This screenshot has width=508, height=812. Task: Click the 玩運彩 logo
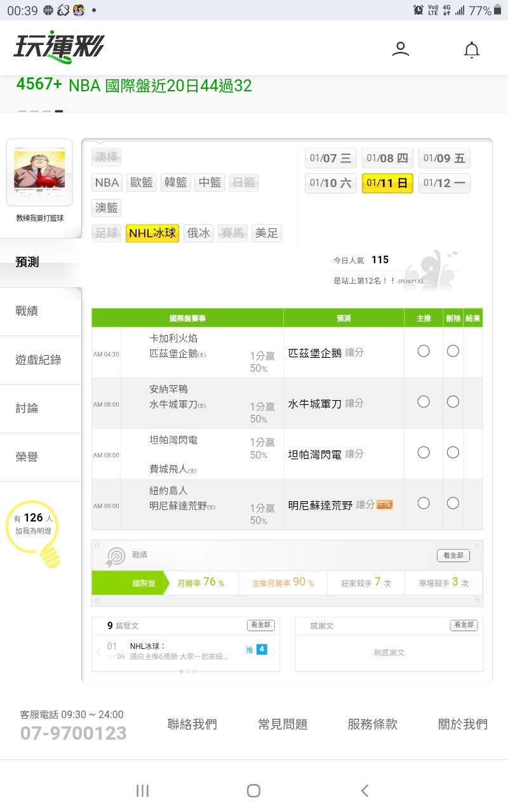tap(58, 48)
